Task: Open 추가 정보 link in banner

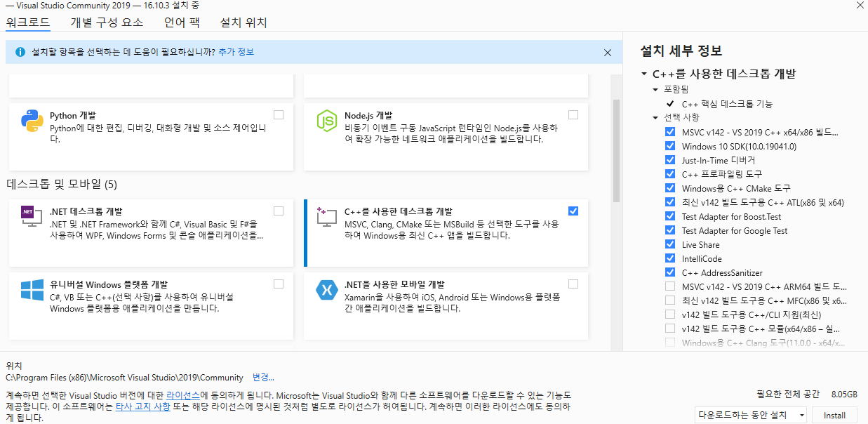Action: click(x=236, y=52)
